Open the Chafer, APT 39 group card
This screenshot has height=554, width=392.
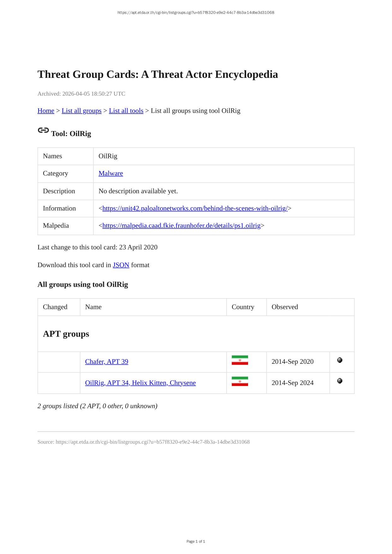(107, 362)
